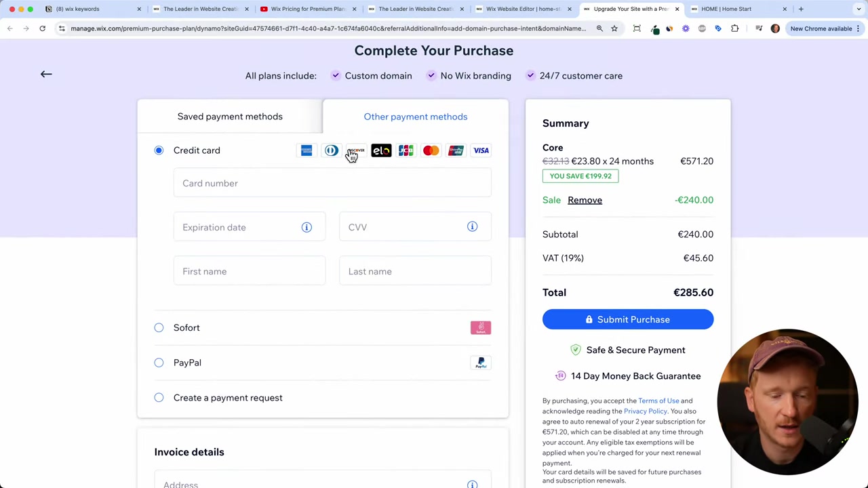Switch to Wix Website Editor browser tab

pos(524,9)
